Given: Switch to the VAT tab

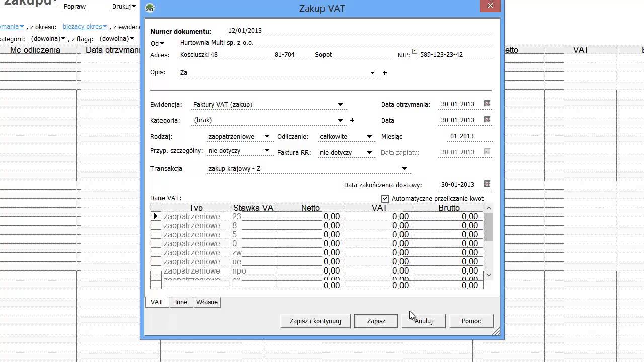Looking at the screenshot, I should coord(157,302).
